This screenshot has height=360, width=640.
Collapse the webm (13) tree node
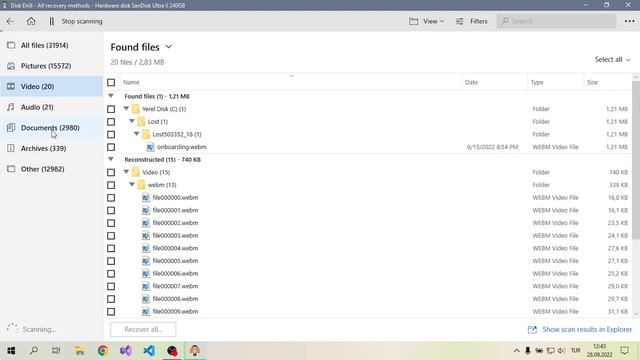[132, 184]
